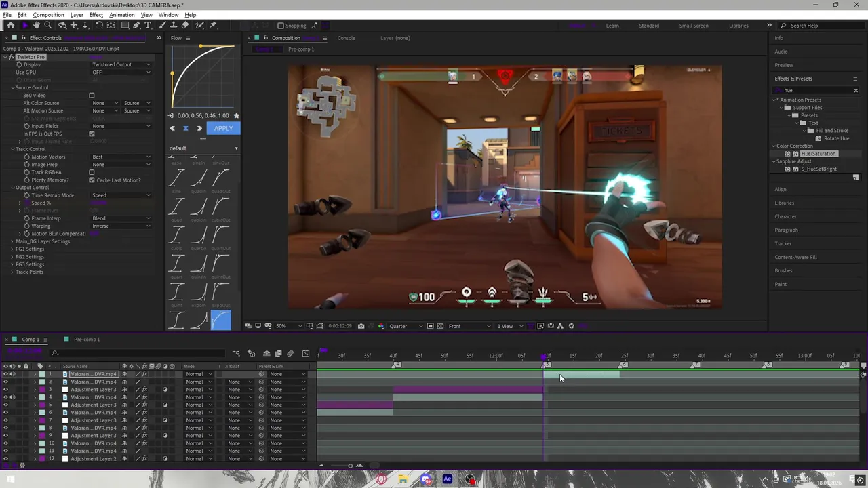Open the Time Remap Mode dropdown
Viewport: 868px width, 488px height.
(x=121, y=195)
